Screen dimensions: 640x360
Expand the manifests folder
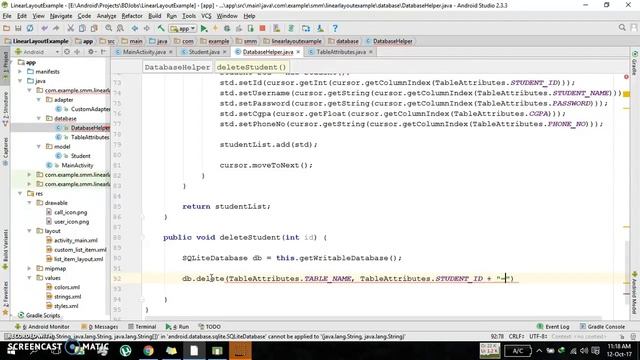click(x=20, y=71)
